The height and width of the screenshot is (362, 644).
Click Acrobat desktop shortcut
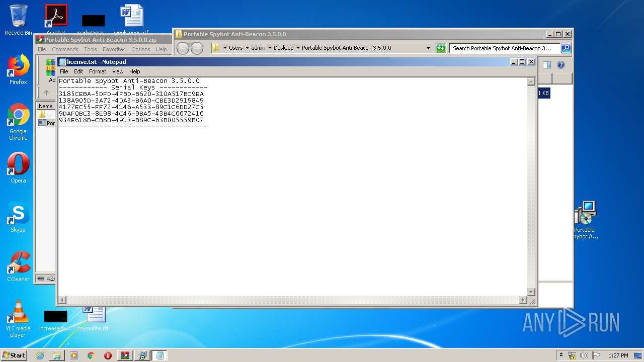[56, 19]
